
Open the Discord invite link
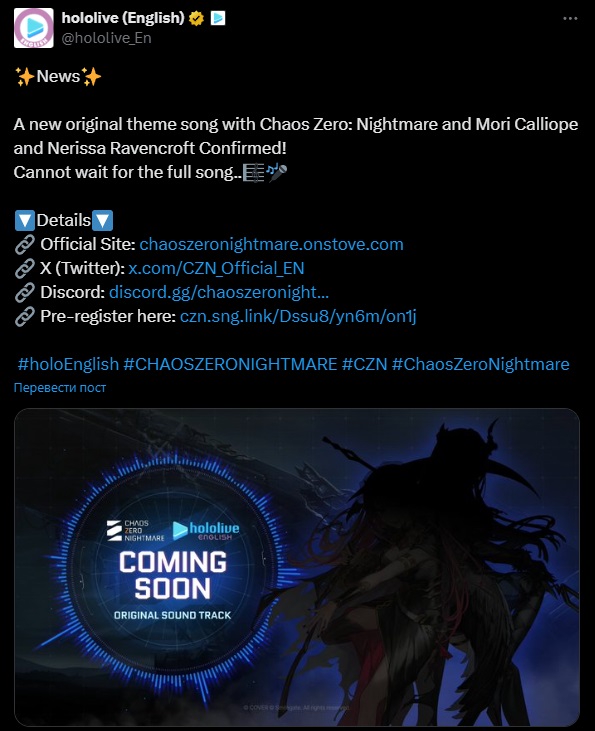(219, 292)
